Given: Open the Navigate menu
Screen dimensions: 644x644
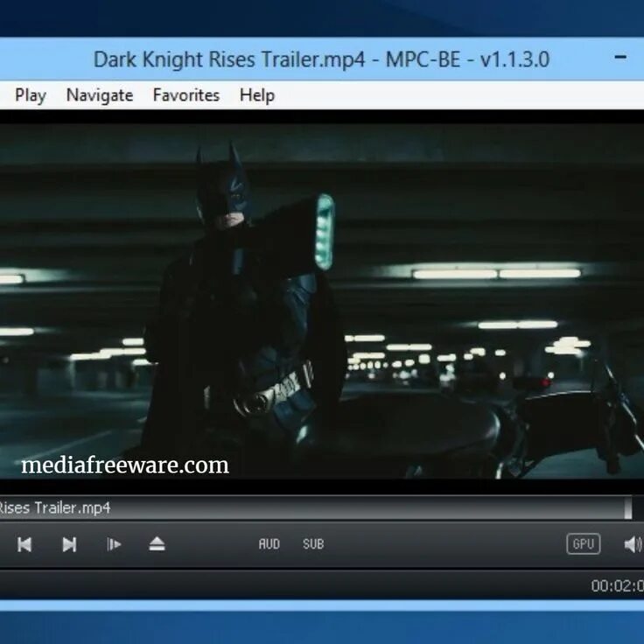Looking at the screenshot, I should [x=100, y=95].
